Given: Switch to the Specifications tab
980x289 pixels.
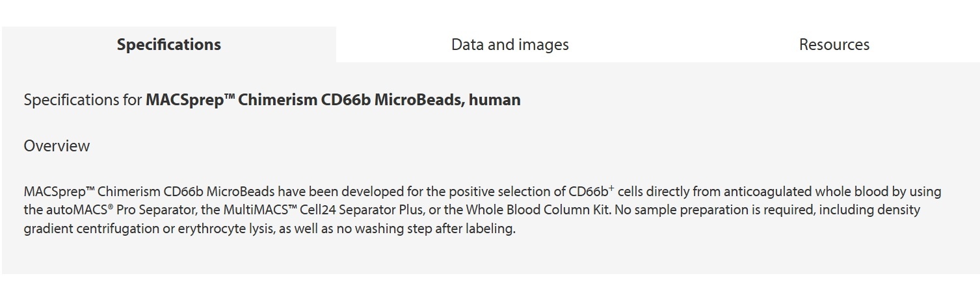Looking at the screenshot, I should pos(169,45).
